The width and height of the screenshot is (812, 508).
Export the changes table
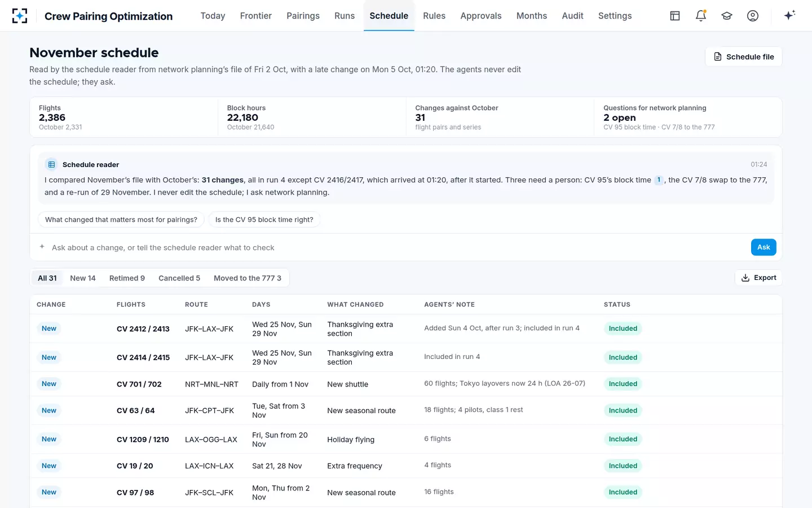coord(758,278)
